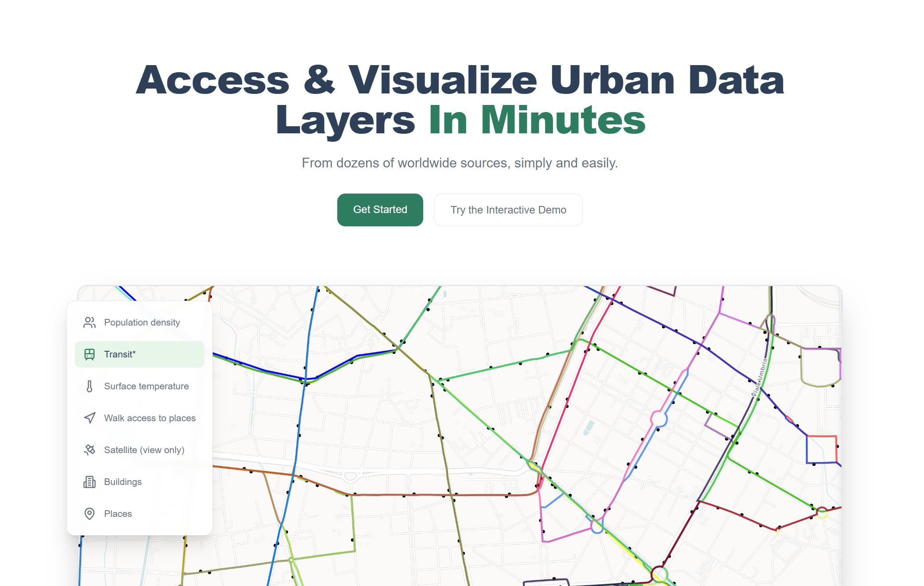
Task: Switch to Surface temperature layer
Action: coord(146,386)
